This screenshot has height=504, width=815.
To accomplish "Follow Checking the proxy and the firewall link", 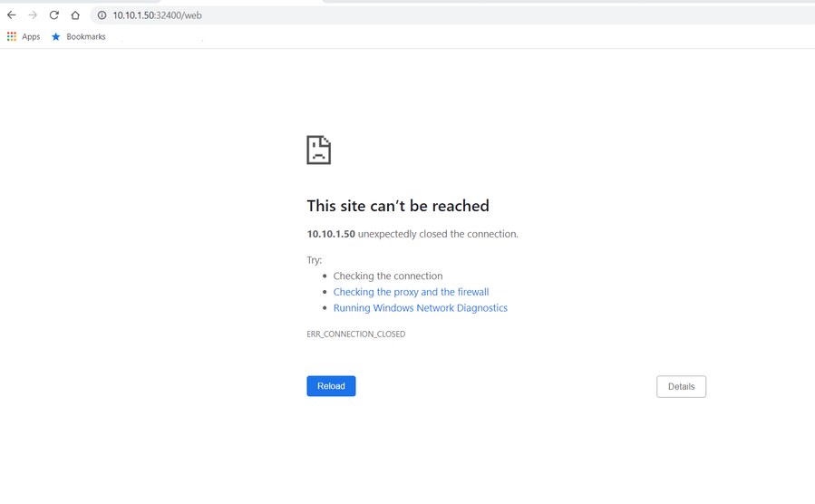I will [x=411, y=292].
